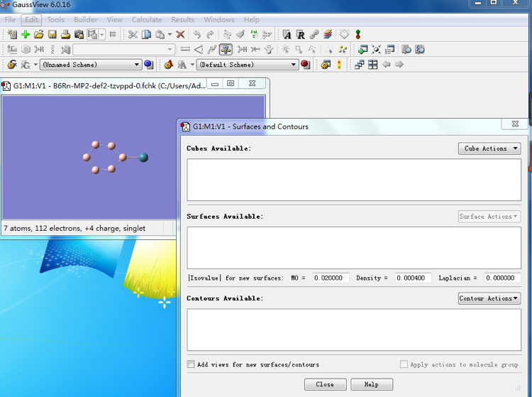532x397 pixels.
Task: Click the MO isovalue field 0.020000
Action: click(331, 278)
